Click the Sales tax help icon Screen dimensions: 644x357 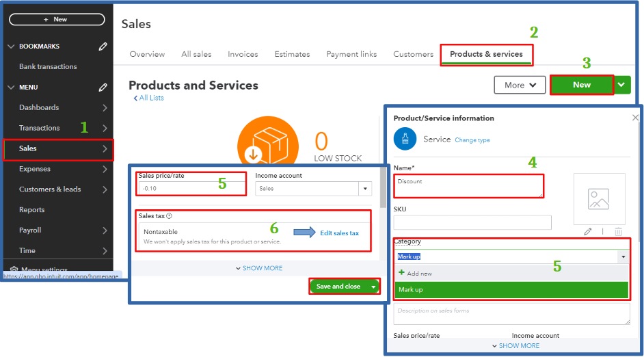(x=170, y=215)
